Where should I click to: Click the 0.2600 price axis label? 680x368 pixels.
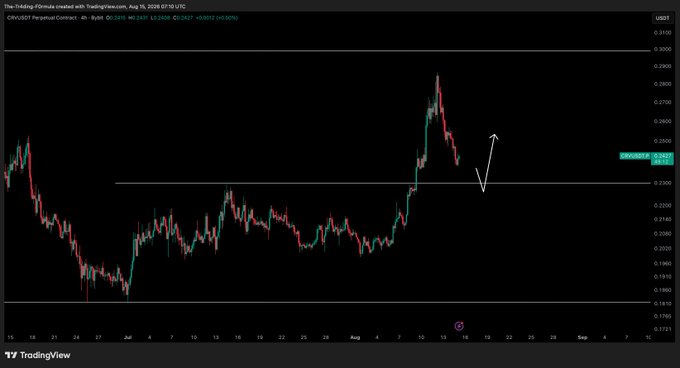(662, 121)
